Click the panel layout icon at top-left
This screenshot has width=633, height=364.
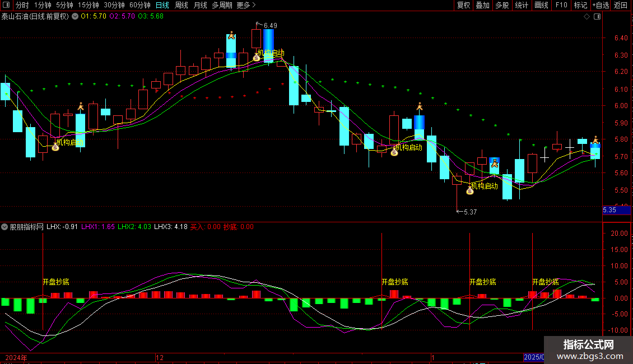6,5
